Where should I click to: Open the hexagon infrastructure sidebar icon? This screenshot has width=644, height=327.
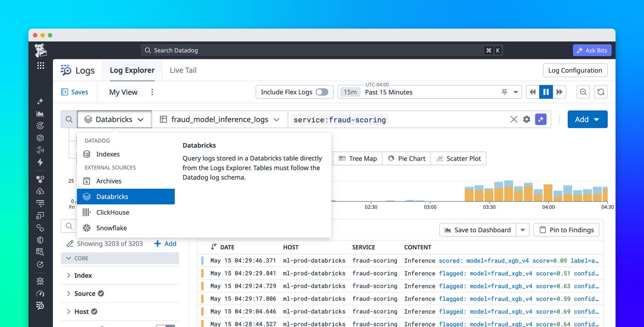click(x=40, y=138)
